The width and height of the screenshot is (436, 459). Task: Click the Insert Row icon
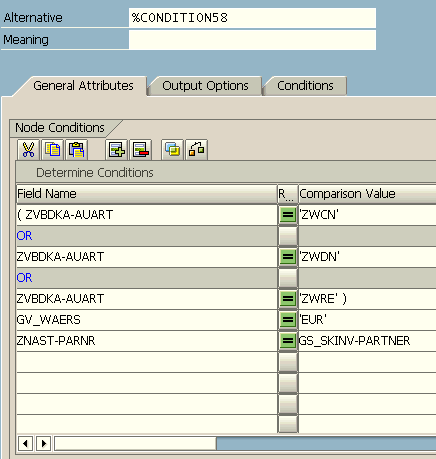pos(116,149)
